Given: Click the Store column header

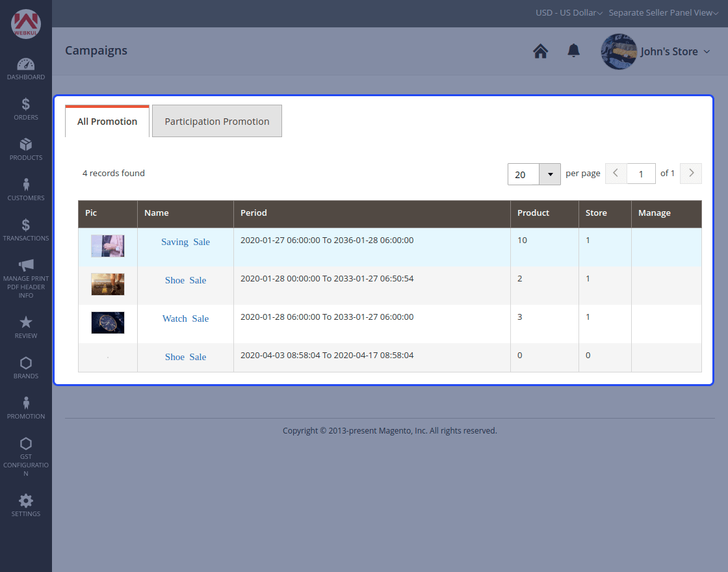Looking at the screenshot, I should click(x=605, y=214).
